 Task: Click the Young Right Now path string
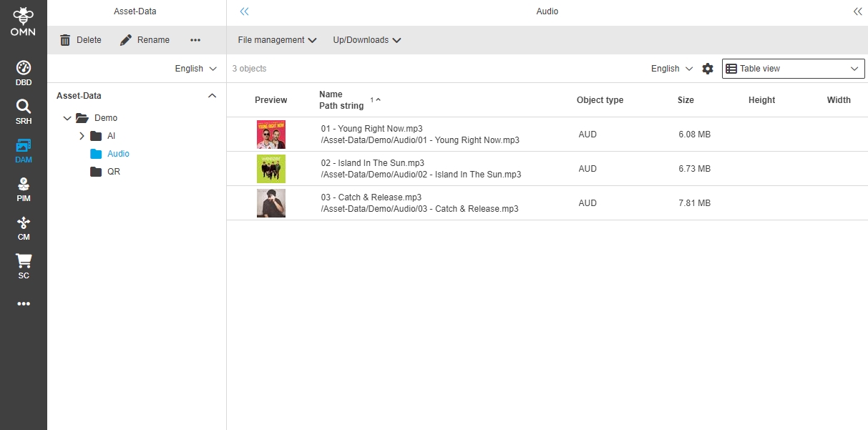[x=420, y=140]
